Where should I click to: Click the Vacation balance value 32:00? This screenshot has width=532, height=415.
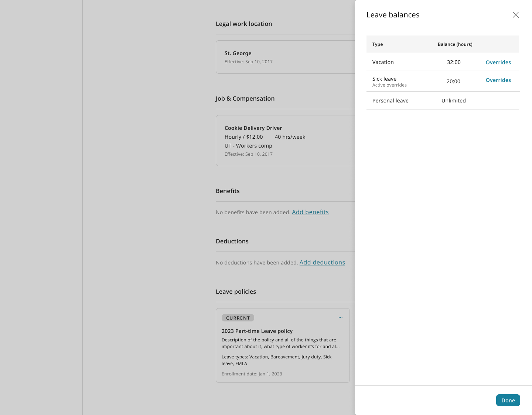(x=454, y=62)
